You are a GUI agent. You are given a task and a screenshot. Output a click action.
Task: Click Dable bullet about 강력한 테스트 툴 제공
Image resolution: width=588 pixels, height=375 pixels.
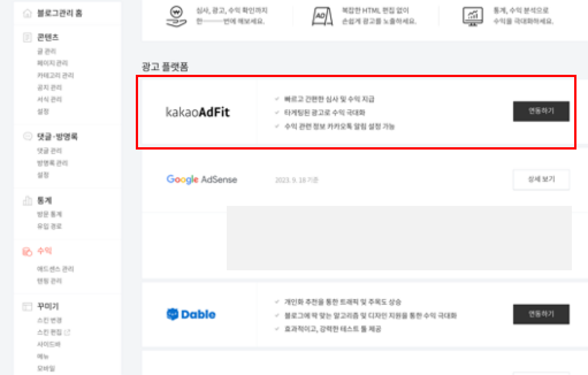coord(333,329)
